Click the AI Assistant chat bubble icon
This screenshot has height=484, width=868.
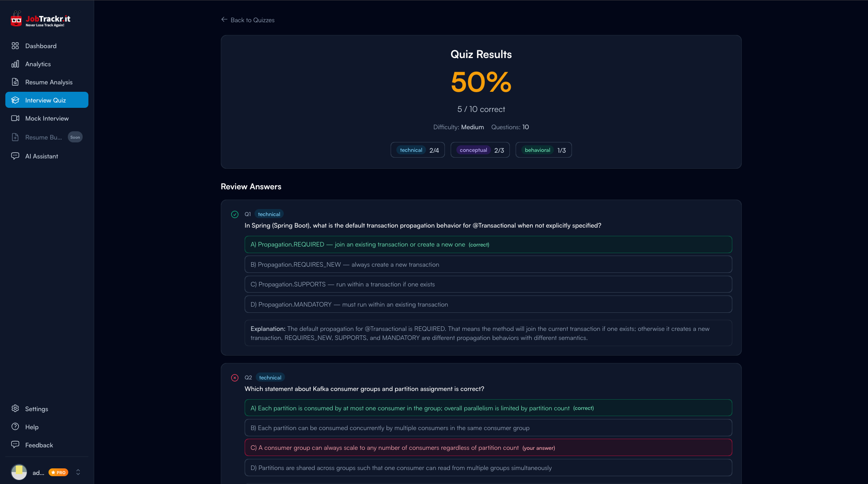[x=15, y=156]
